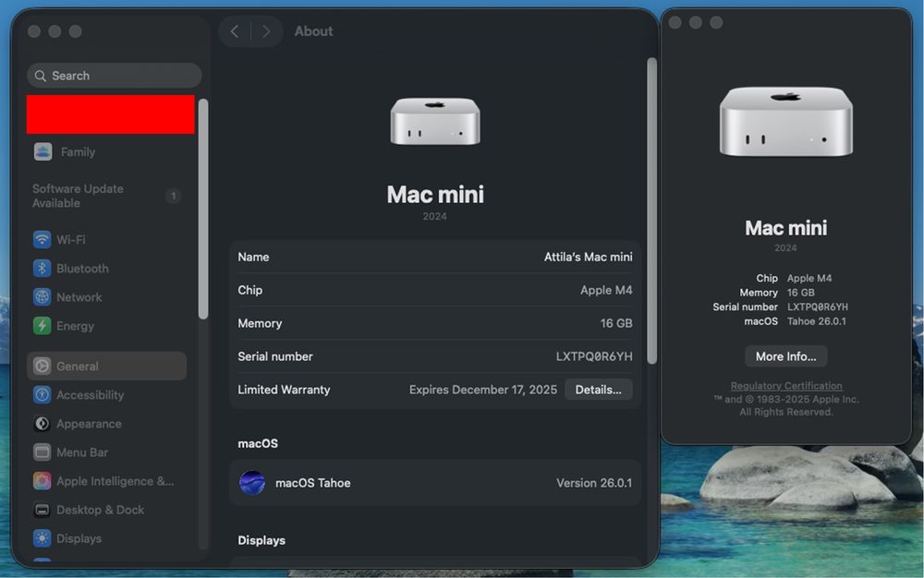The image size is (924, 578).
Task: Go back with the left chevron
Action: (235, 31)
